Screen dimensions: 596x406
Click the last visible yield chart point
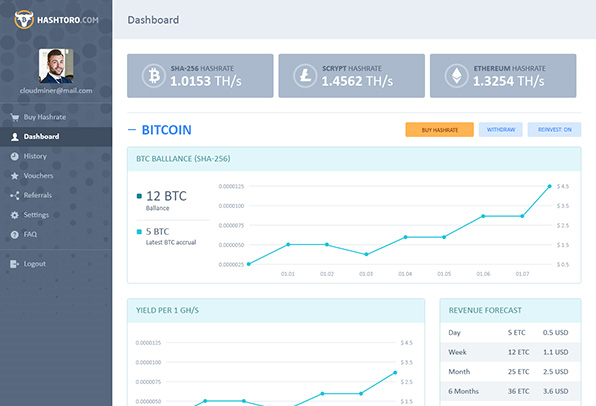point(395,373)
